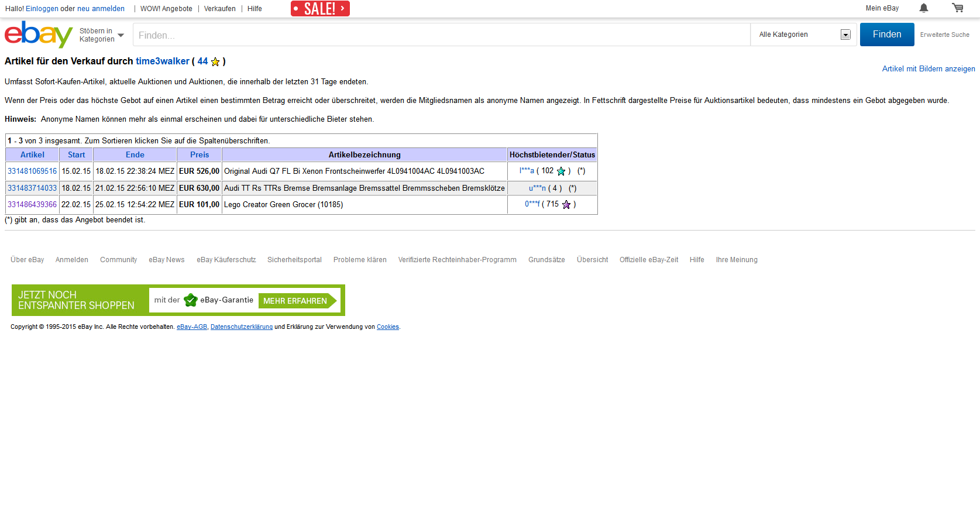Open Über eBay footer link
This screenshot has height=529, width=980.
coord(27,260)
